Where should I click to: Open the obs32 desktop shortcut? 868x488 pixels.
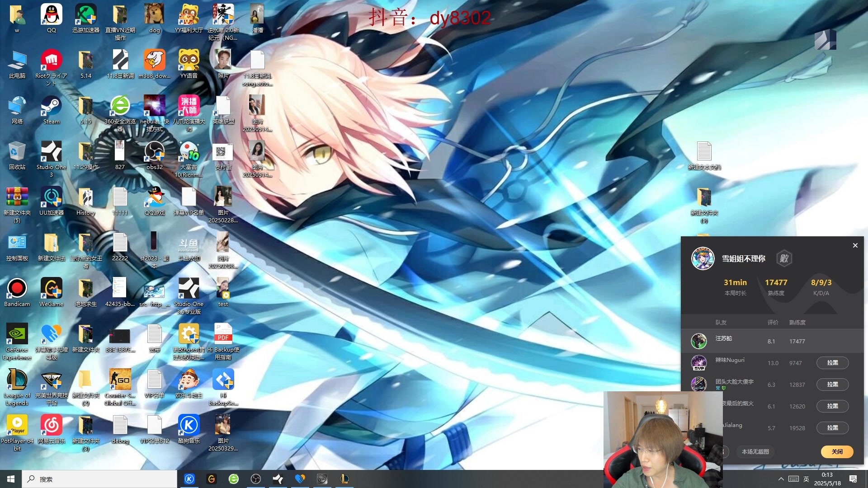(155, 155)
